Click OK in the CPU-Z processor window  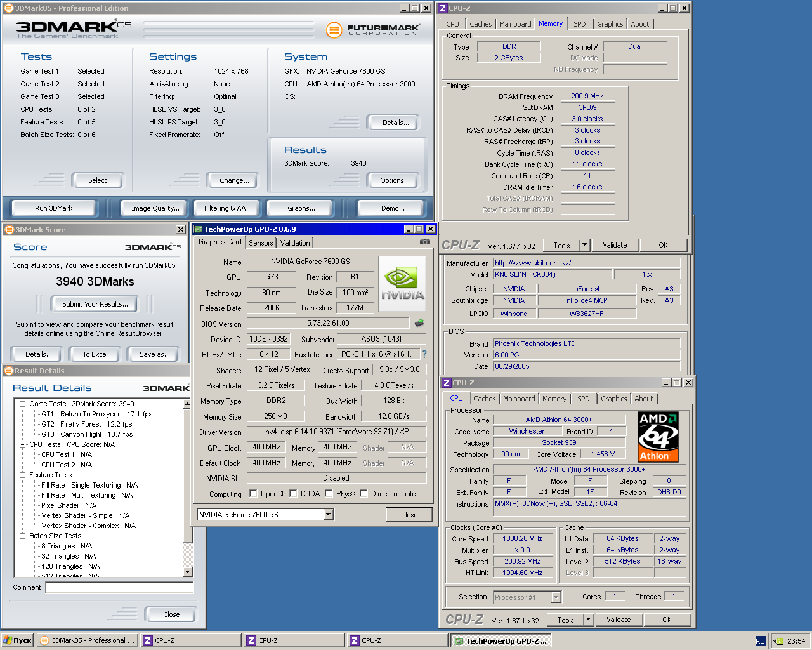[x=667, y=620]
